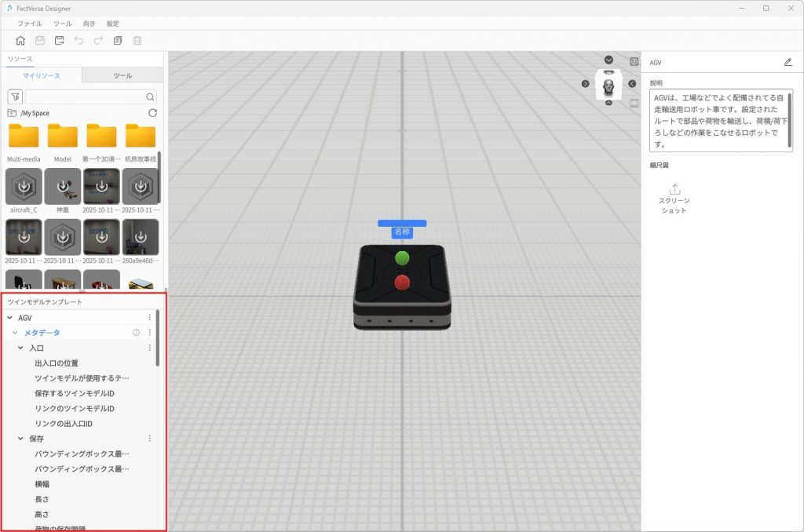
Task: Open the resource filter icon
Action: tap(14, 97)
